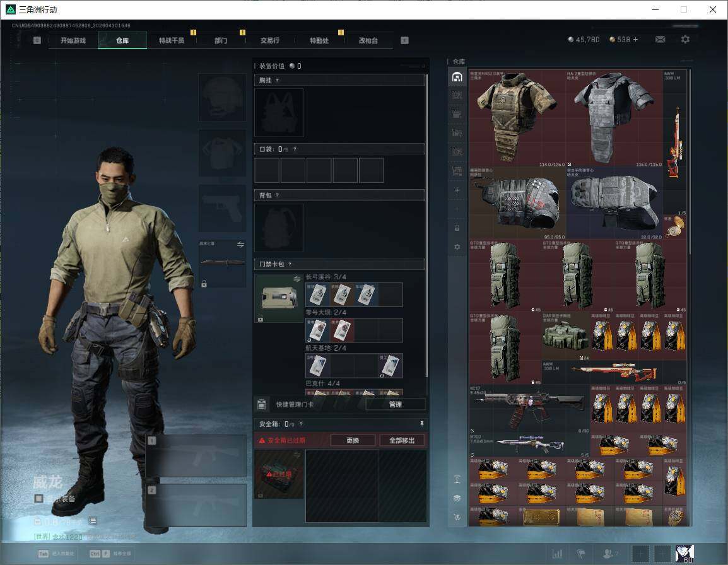Click the swap icon on knife slot
The height and width of the screenshot is (565, 728).
coord(240,245)
